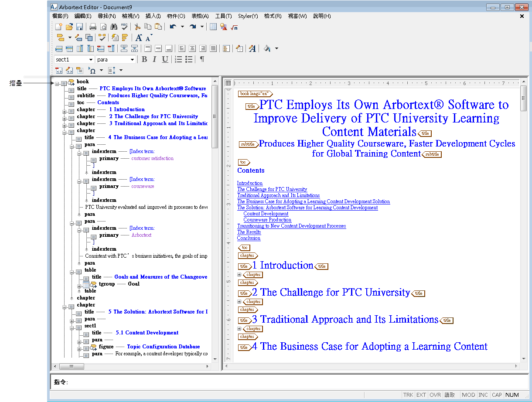Insert equation with the square root icon
Image resolution: width=532 pixels, height=402 pixels.
[x=234, y=27]
